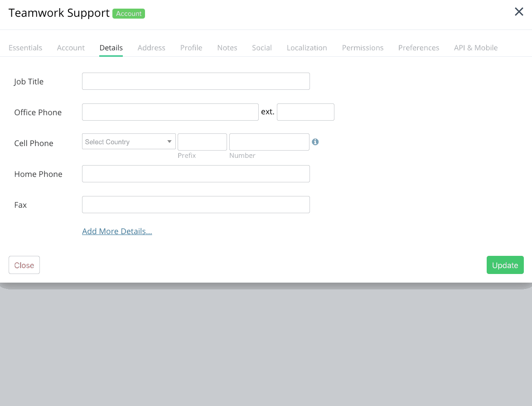Click the office phone ext. field

tap(305, 112)
